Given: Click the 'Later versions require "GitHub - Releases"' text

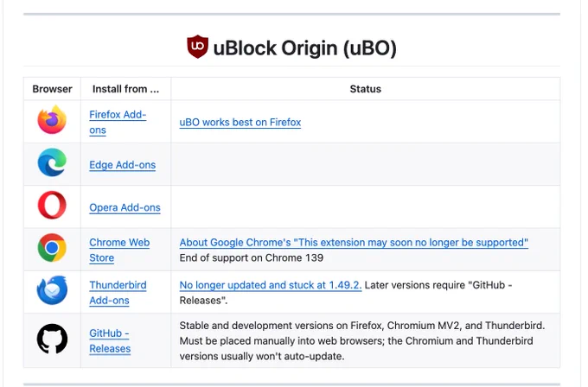Looking at the screenshot, I should [x=346, y=293].
